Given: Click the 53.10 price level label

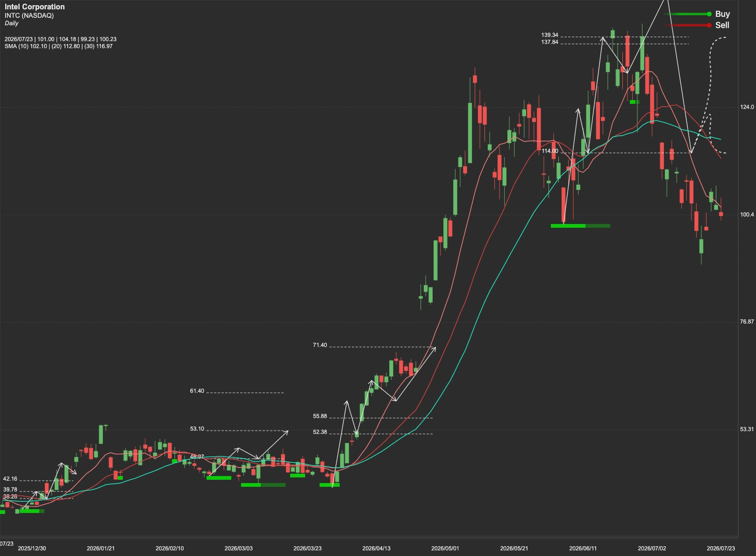Looking at the screenshot, I should point(197,429).
